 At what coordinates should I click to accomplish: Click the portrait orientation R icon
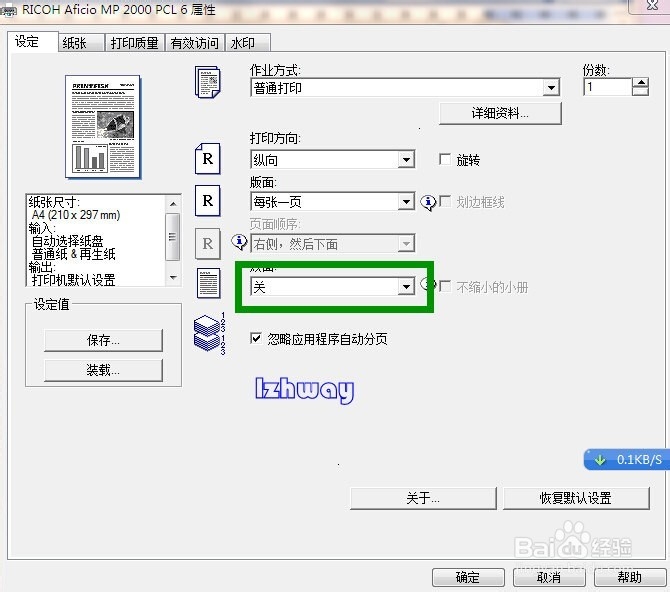click(x=208, y=159)
